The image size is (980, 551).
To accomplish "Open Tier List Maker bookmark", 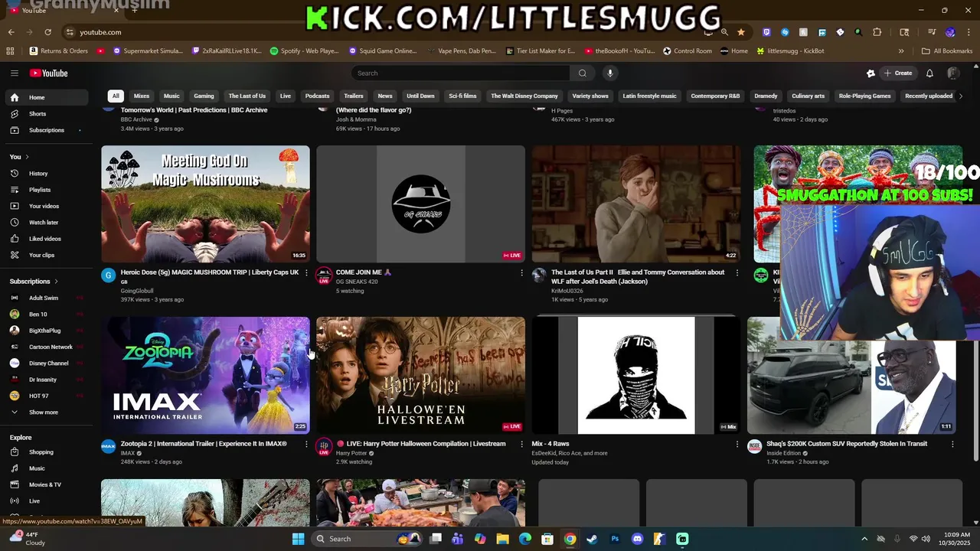I will (x=541, y=51).
